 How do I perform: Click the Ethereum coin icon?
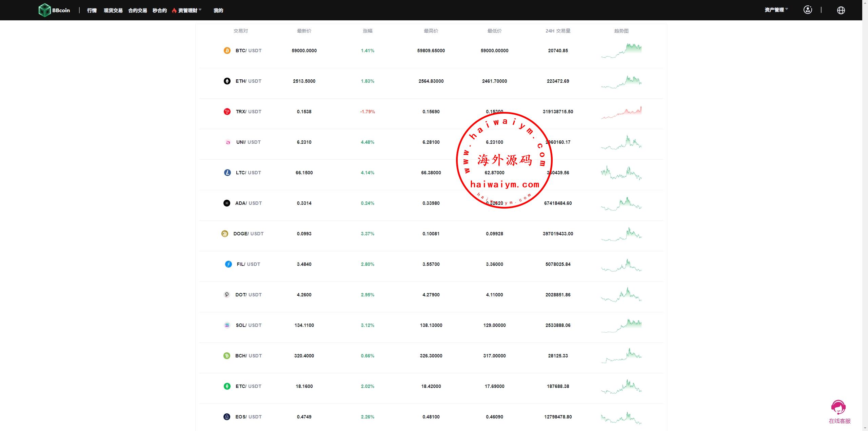tap(227, 81)
